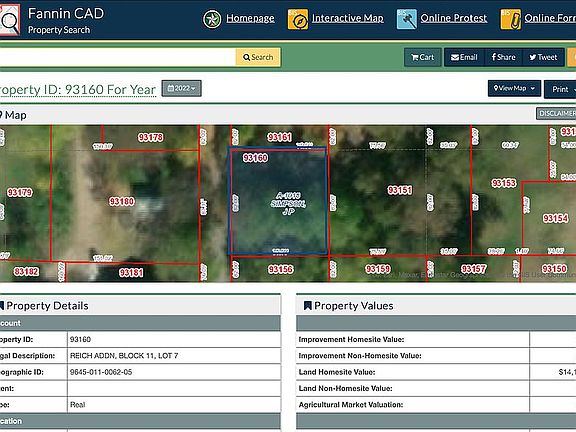Tweet this property page
Viewport: 576px width, 432px height.
point(543,57)
